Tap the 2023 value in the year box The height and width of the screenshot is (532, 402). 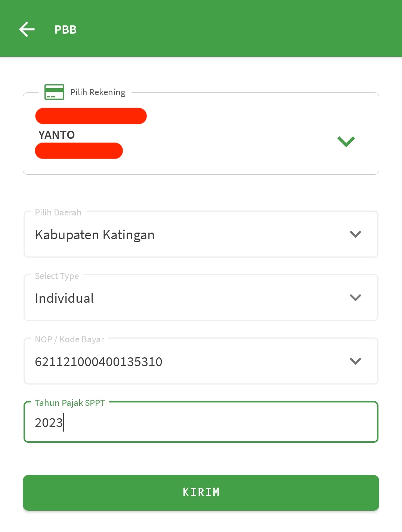click(x=49, y=423)
